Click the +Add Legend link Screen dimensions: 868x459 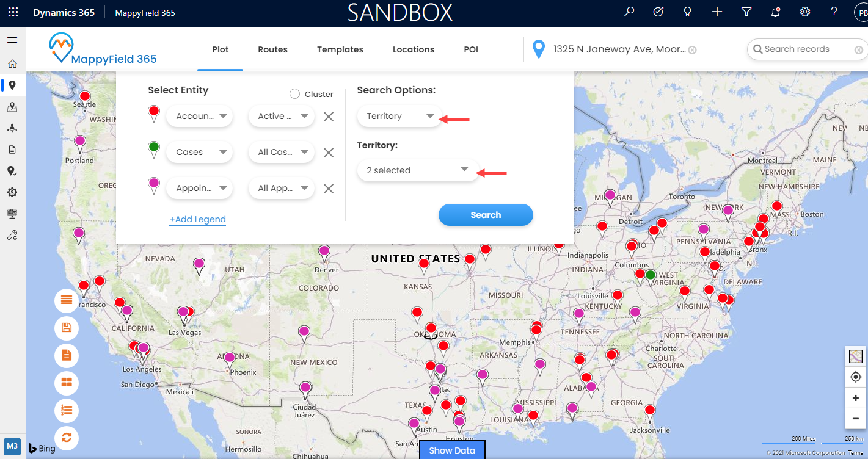(198, 219)
